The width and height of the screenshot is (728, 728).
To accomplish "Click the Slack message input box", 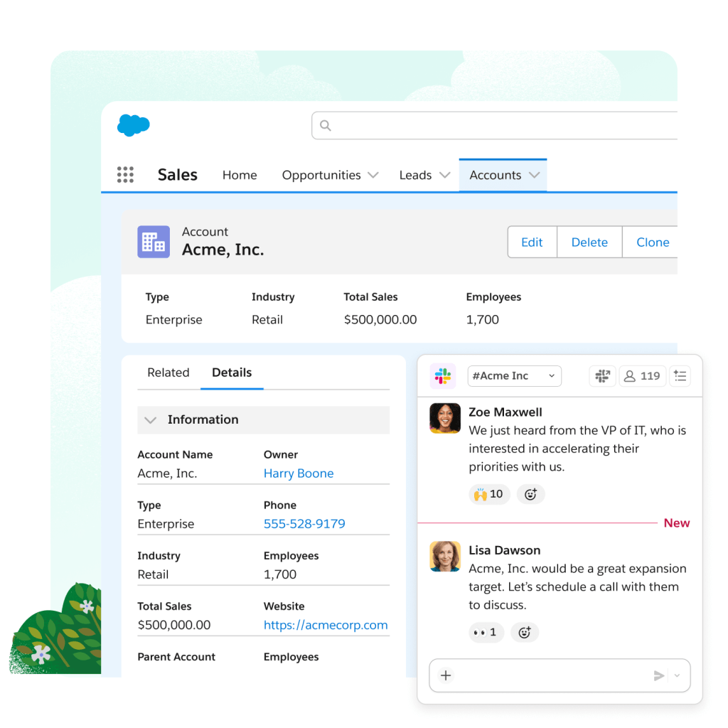I will click(x=560, y=675).
